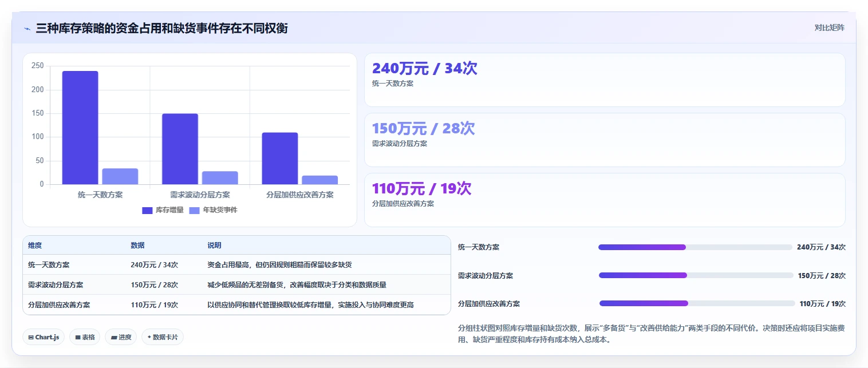
Task: Click description starting 资金占用最高
Action: [279, 265]
